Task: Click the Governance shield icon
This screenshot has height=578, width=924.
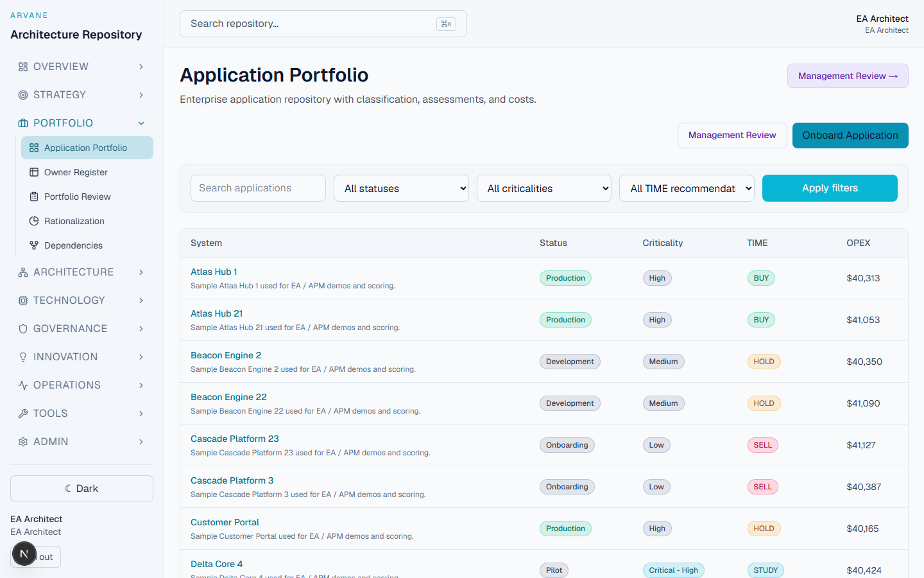Action: click(x=23, y=329)
